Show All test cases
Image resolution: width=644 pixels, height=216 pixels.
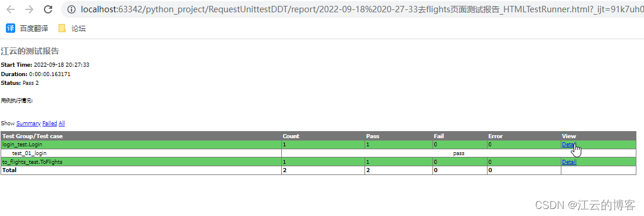(x=62, y=123)
